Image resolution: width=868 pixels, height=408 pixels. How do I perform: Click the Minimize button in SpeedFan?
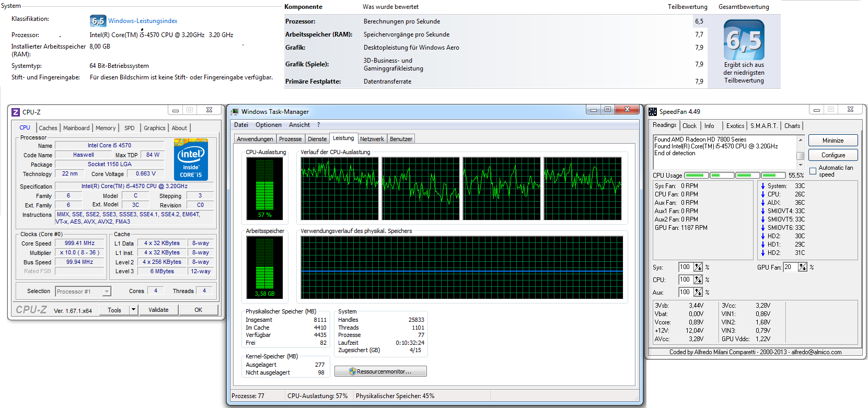(833, 141)
